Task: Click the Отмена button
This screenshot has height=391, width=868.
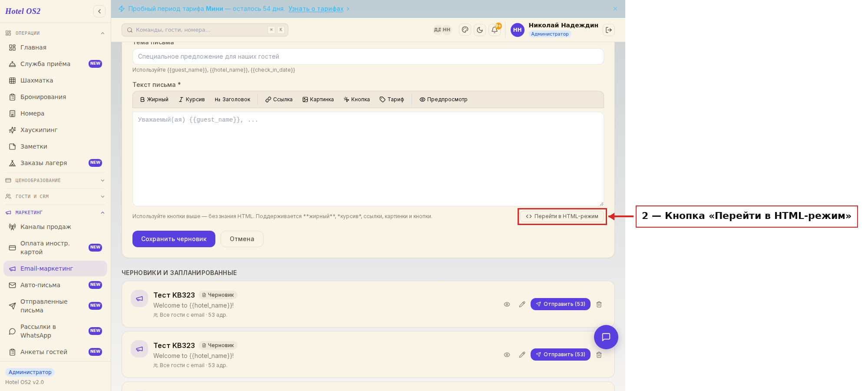Action: 242,239
